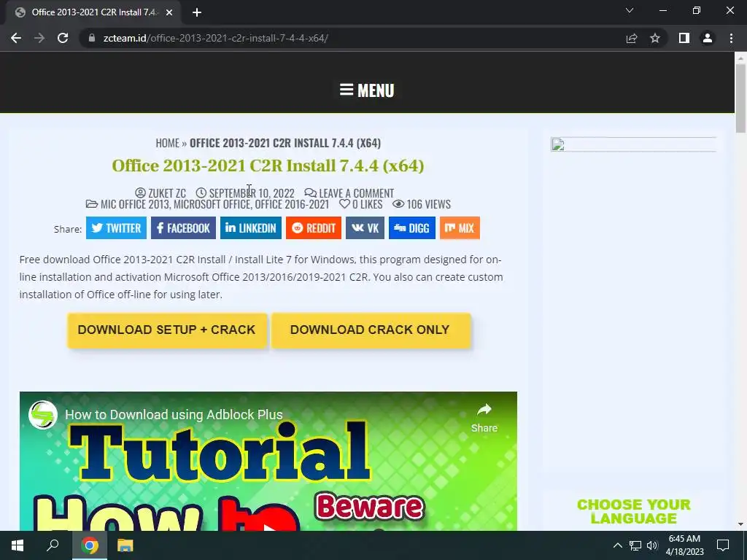Open the notification center icon
Screen dimensions: 747x560
(x=723, y=545)
